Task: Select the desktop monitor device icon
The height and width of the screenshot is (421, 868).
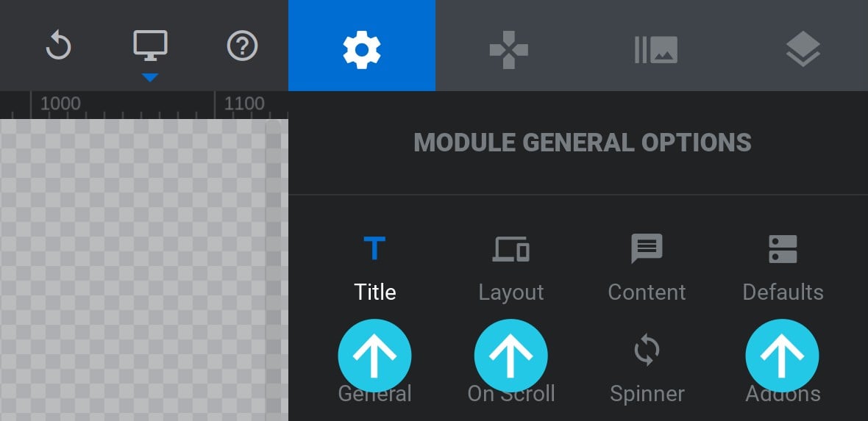Action: coord(150,46)
